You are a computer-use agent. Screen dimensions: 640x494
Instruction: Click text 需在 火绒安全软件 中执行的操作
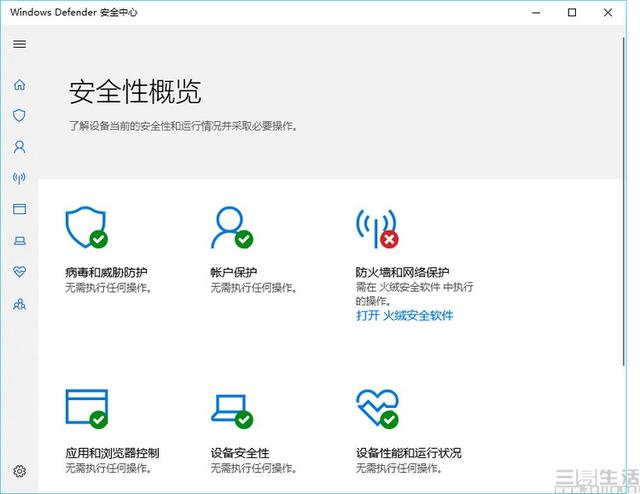[414, 294]
